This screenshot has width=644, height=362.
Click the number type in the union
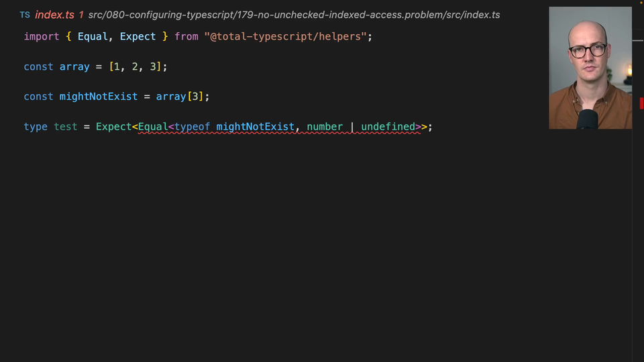(x=325, y=127)
